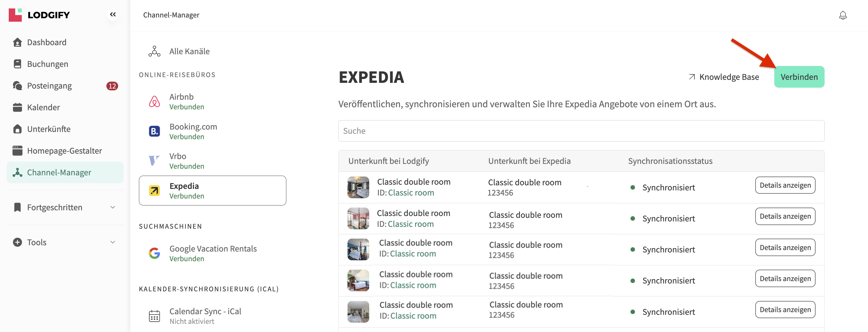Open Posteingang from the sidebar
The width and height of the screenshot is (868, 332).
click(x=49, y=86)
